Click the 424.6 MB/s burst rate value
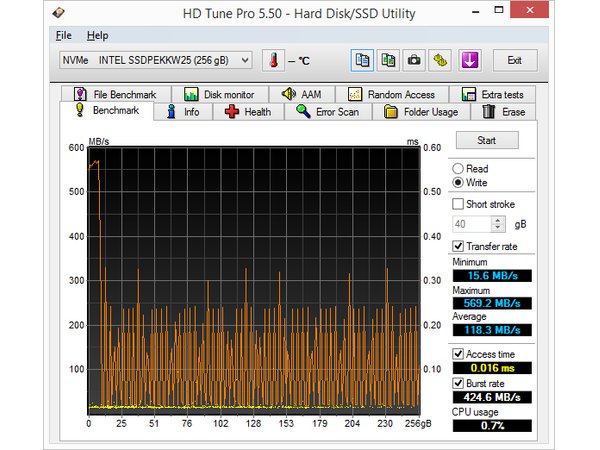600x450 pixels. pyautogui.click(x=492, y=397)
